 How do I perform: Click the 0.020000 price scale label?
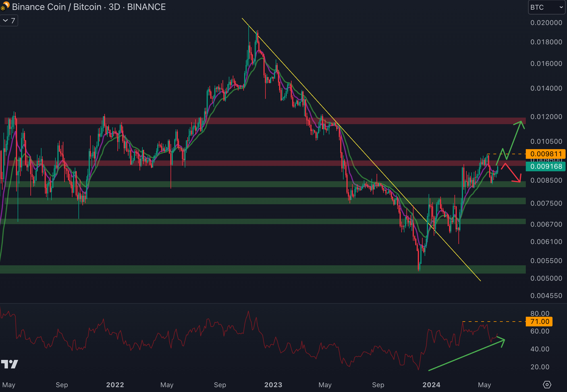click(x=546, y=23)
